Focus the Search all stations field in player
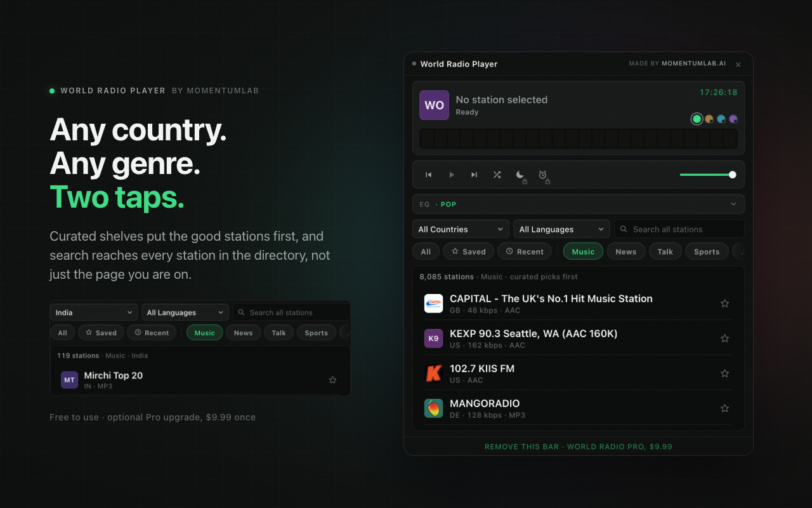812x508 pixels. 679,229
